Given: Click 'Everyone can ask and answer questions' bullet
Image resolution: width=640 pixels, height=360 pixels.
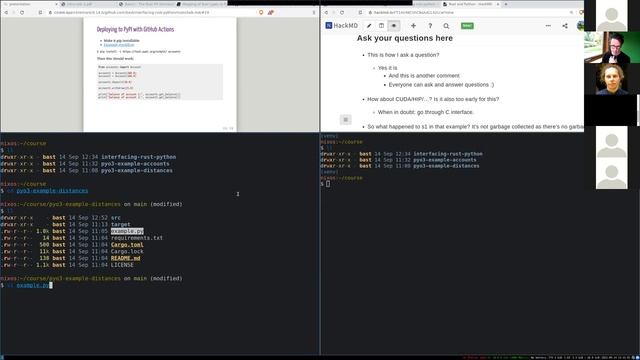Looking at the screenshot, I should click(441, 84).
